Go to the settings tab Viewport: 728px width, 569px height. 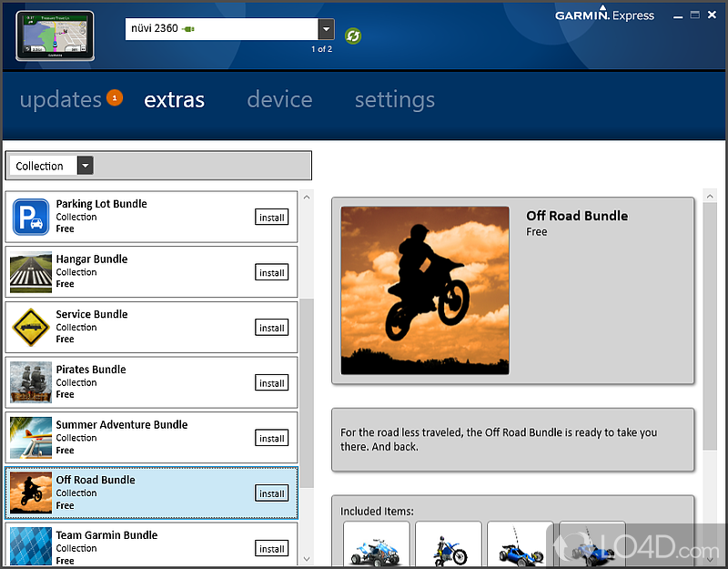pyautogui.click(x=394, y=99)
